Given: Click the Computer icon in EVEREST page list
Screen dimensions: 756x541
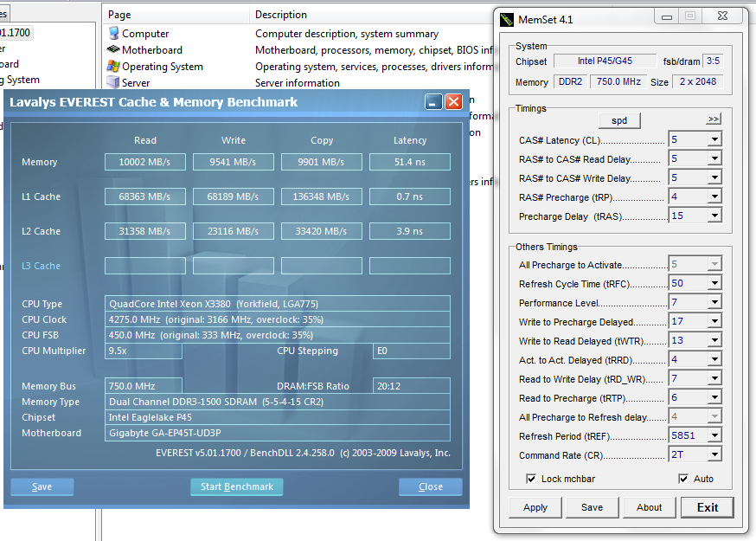Looking at the screenshot, I should [x=113, y=33].
